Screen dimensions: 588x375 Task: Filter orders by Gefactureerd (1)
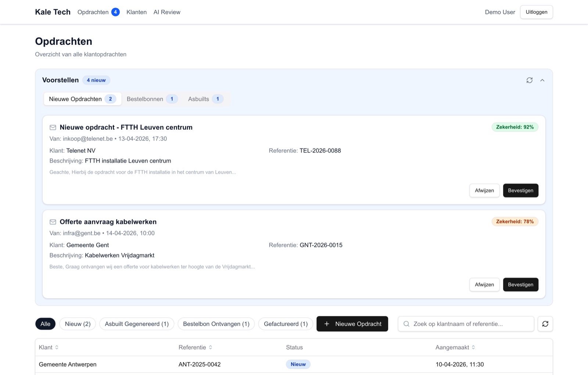(x=286, y=324)
